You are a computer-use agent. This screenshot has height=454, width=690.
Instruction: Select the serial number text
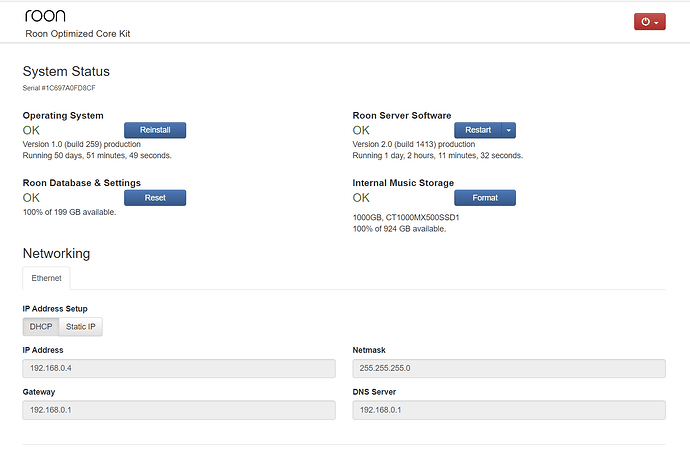59,88
